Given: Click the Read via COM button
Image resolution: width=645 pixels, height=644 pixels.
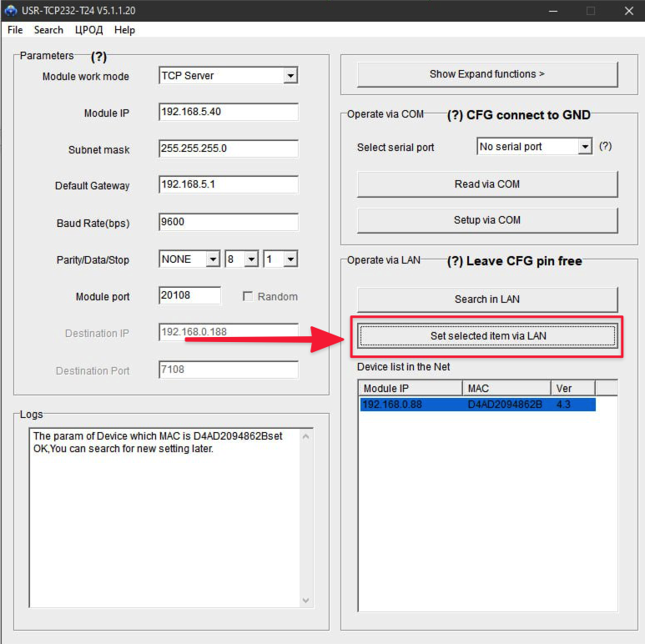Looking at the screenshot, I should pyautogui.click(x=487, y=184).
